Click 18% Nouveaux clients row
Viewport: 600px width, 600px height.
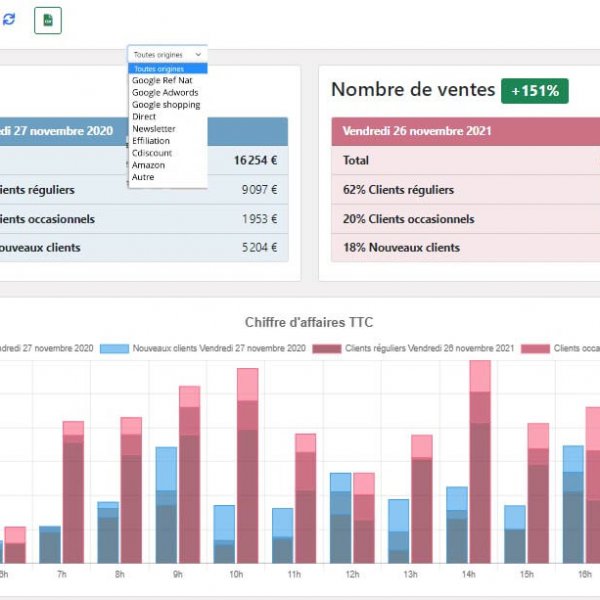coord(466,248)
